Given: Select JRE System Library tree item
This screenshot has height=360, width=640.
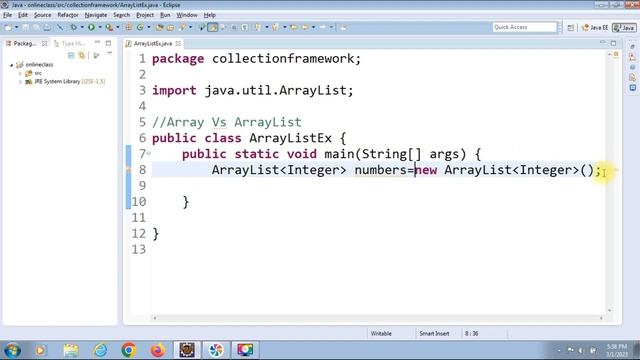Looking at the screenshot, I should (65, 82).
